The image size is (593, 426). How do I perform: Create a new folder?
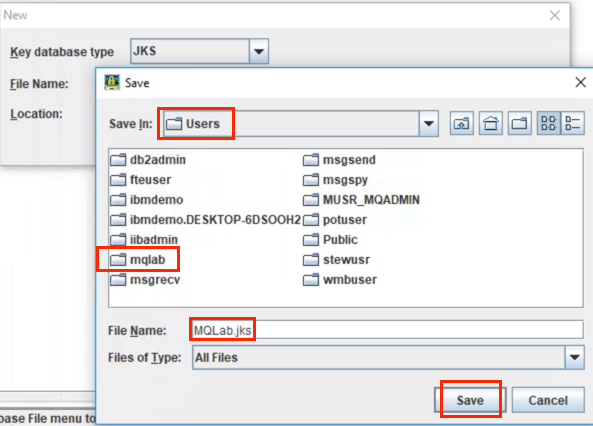tap(520, 123)
